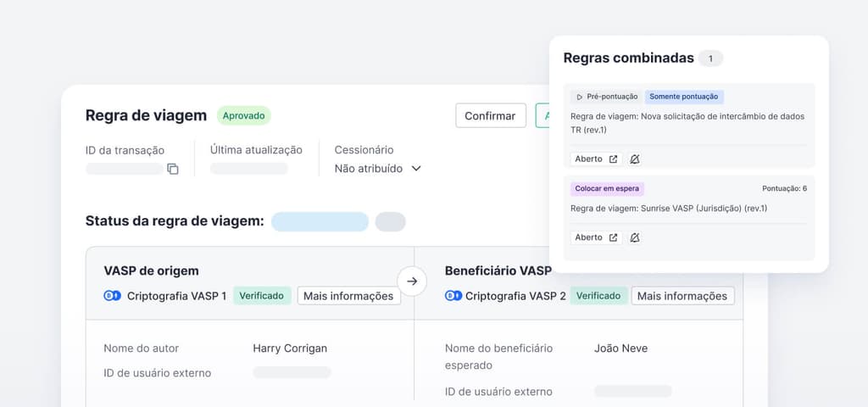The image size is (868, 407).
Task: Click the blue travel rule status pill
Action: point(320,222)
